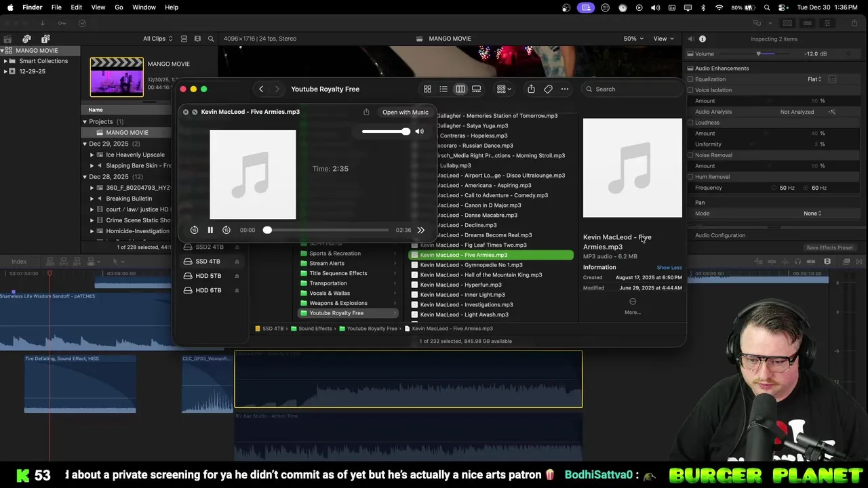This screenshot has height=488, width=868.
Task: Switch Finder to column view
Action: (x=460, y=89)
